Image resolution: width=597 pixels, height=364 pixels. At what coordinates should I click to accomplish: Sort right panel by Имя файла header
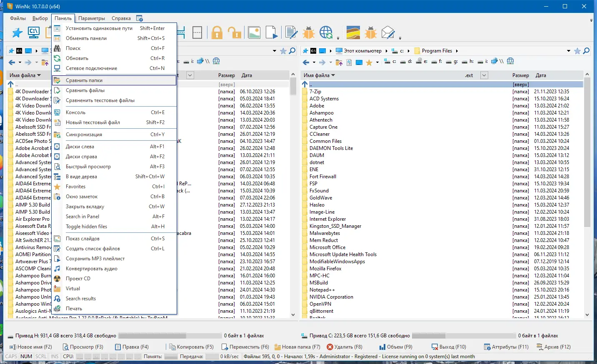319,75
